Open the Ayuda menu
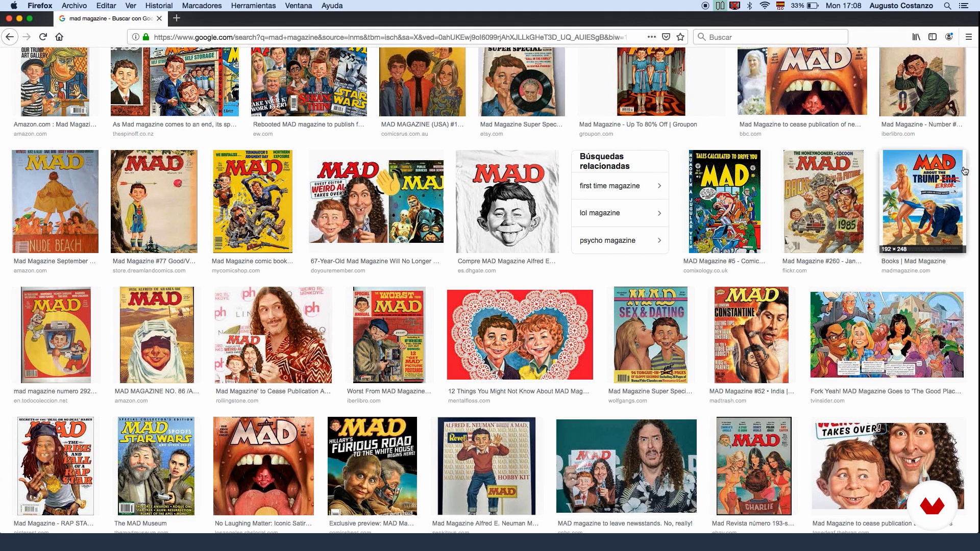Viewport: 980px width, 551px height. point(332,6)
